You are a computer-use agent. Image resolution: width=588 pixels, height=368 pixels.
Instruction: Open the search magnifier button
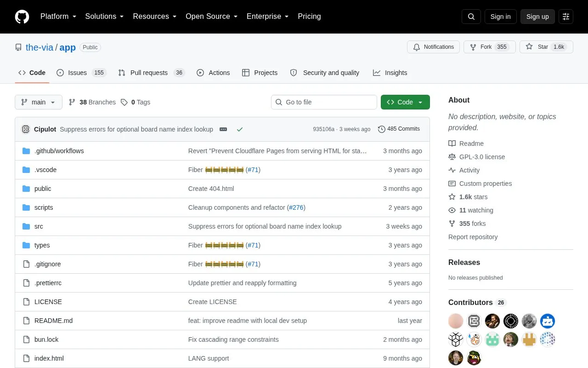click(471, 17)
